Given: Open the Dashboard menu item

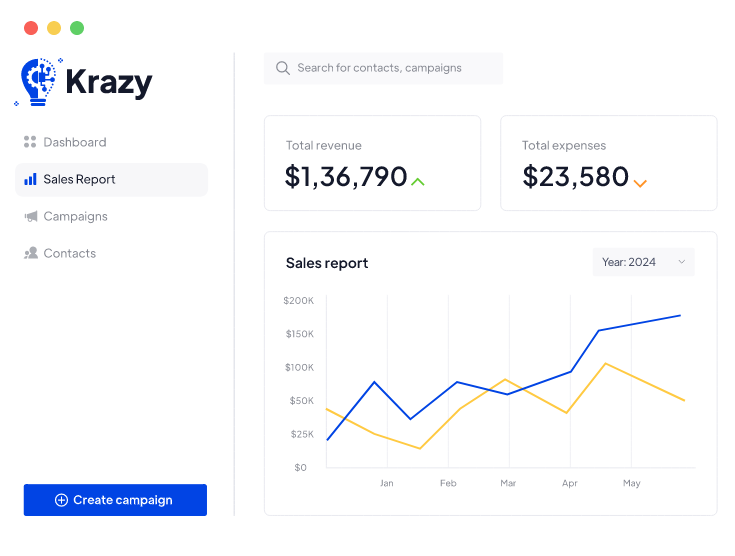Looking at the screenshot, I should click(74, 142).
